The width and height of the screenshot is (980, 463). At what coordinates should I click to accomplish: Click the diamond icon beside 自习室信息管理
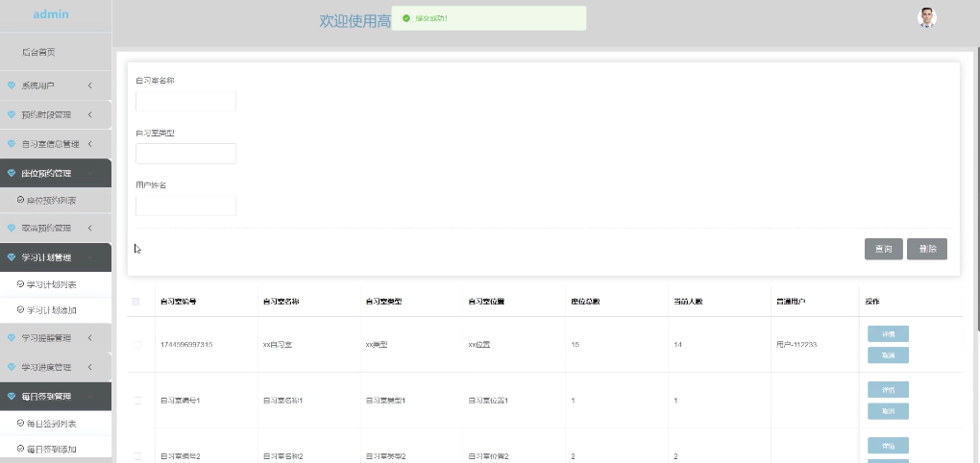12,144
